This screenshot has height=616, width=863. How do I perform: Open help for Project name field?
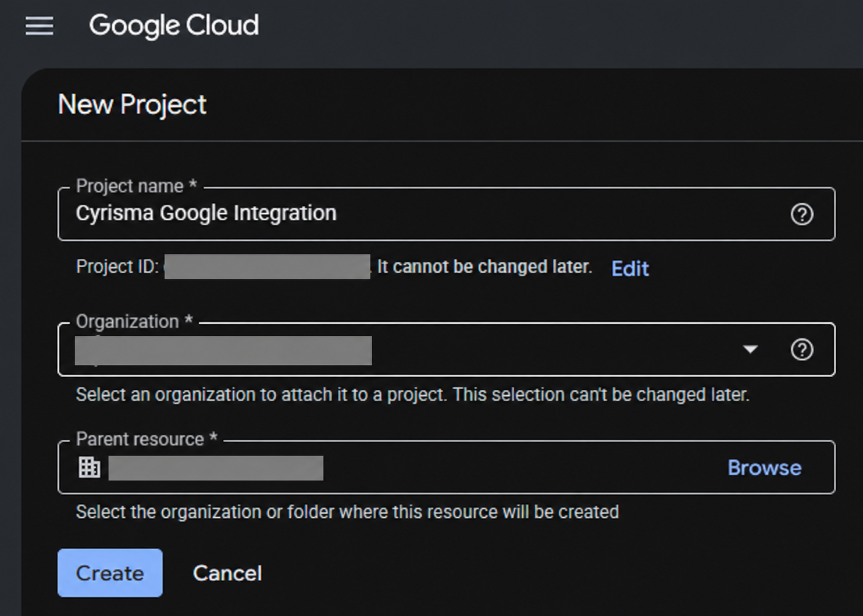point(802,214)
